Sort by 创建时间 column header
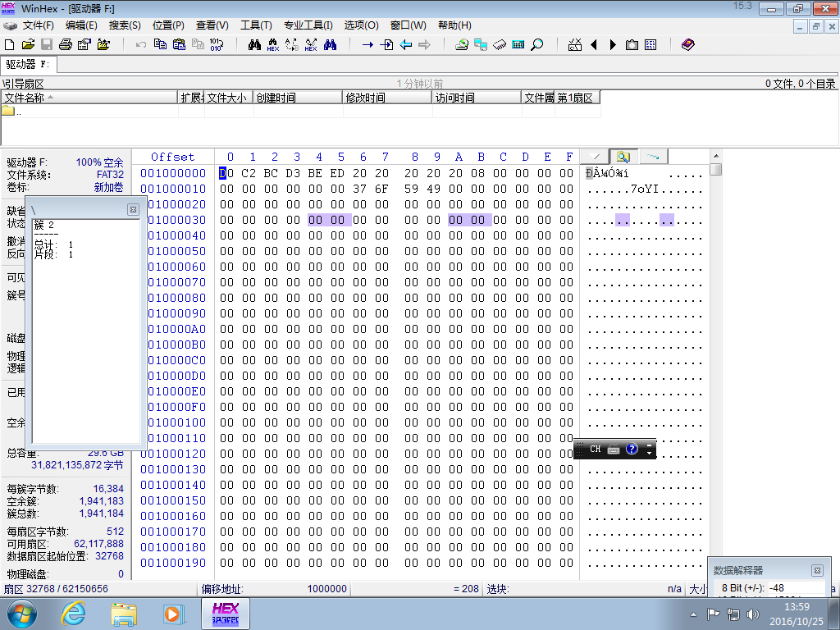 [x=297, y=98]
